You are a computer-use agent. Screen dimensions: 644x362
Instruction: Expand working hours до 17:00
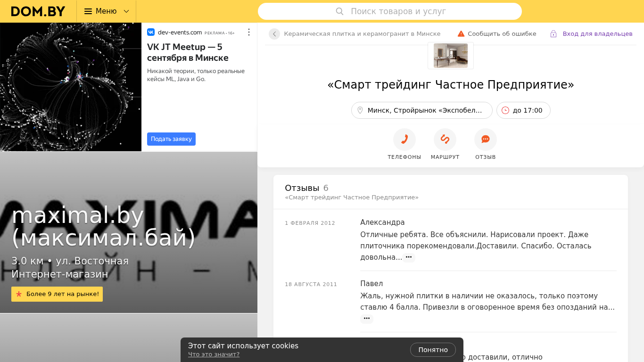(523, 110)
